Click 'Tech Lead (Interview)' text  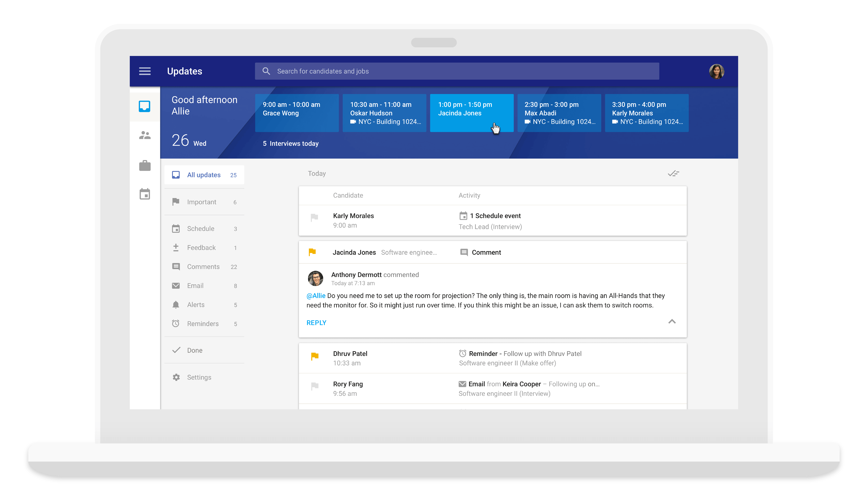tap(490, 227)
